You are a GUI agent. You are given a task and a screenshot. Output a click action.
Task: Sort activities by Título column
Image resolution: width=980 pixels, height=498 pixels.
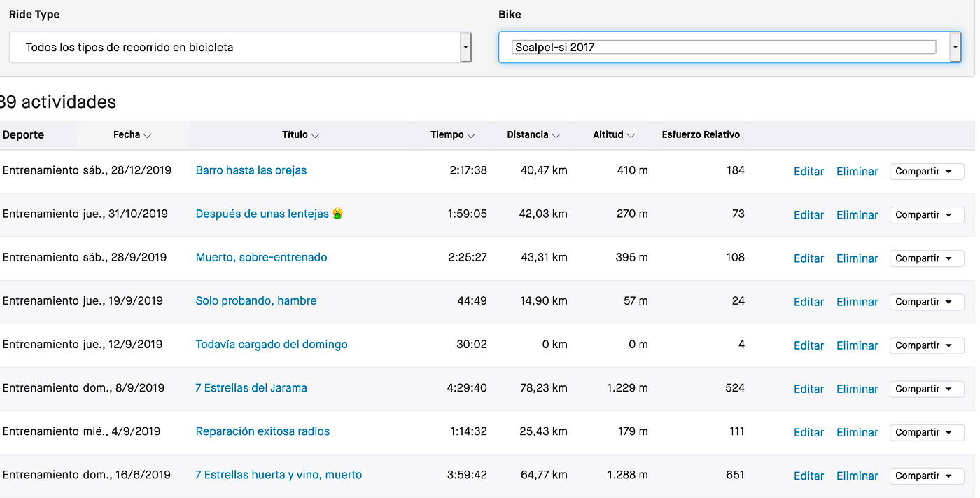point(301,134)
